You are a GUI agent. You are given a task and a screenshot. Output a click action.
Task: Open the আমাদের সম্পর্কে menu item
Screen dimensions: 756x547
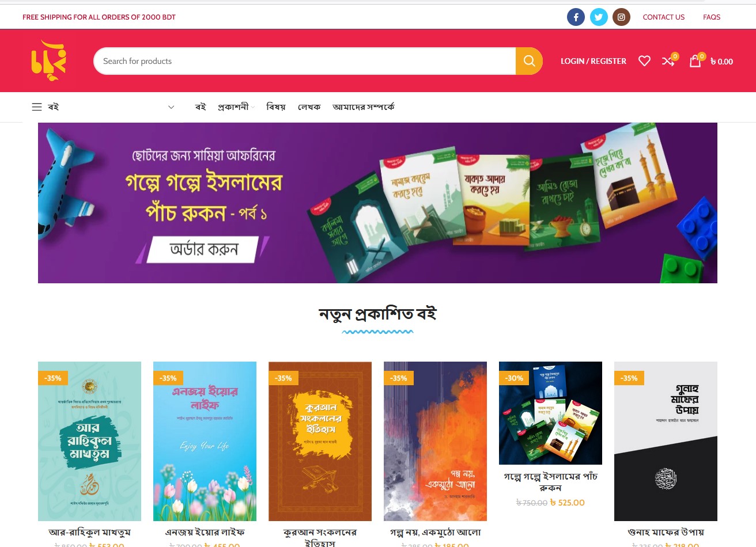[364, 107]
